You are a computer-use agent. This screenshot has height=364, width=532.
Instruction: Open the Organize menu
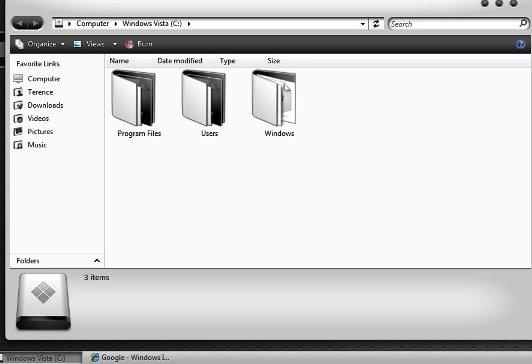(x=40, y=44)
